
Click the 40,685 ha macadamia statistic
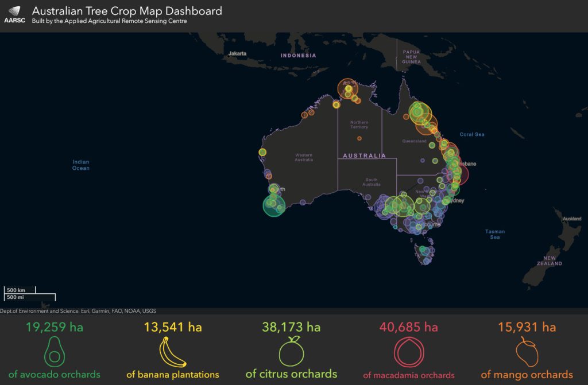click(x=408, y=327)
